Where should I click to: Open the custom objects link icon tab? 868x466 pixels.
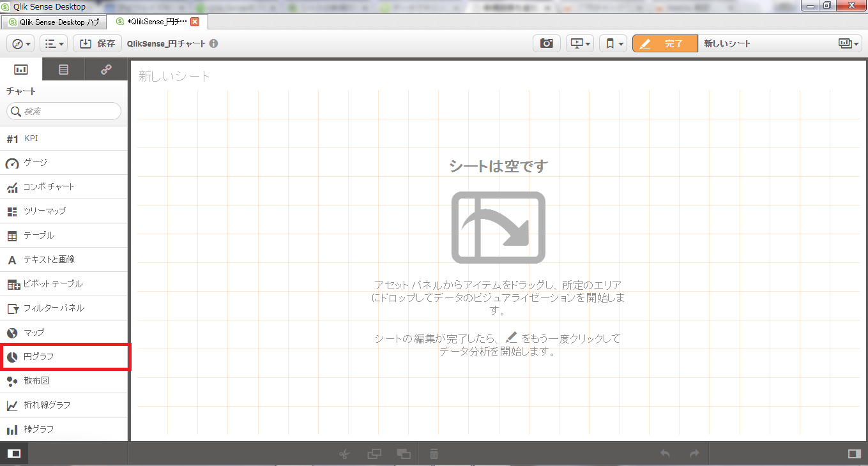pyautogui.click(x=106, y=70)
